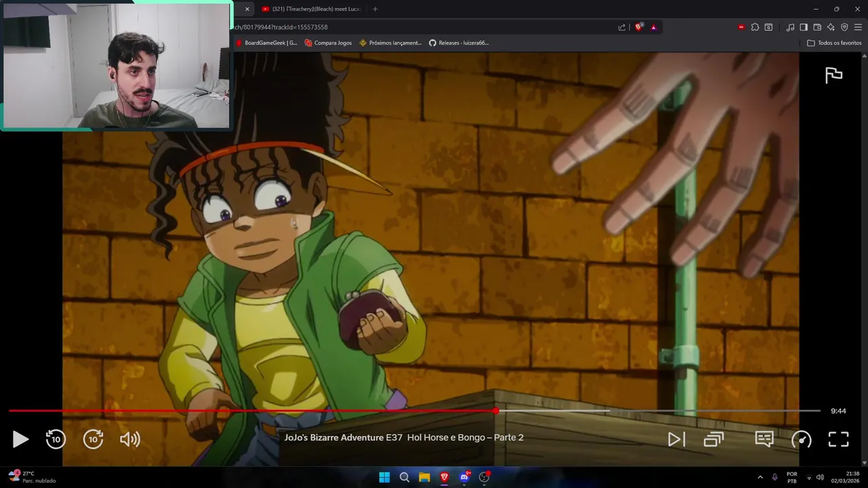Open the extensions puzzle menu

point(755,27)
